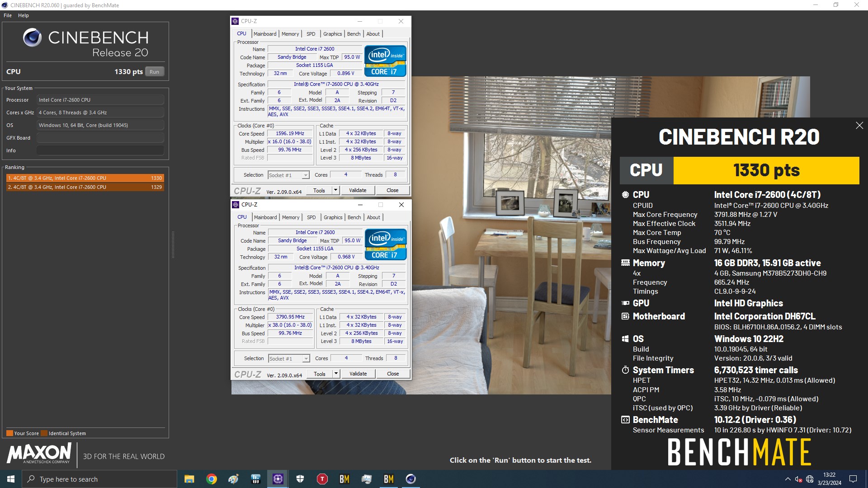Expand Tools dropdown arrow in lower CPU-Z window
Image resolution: width=868 pixels, height=488 pixels.
pos(336,374)
